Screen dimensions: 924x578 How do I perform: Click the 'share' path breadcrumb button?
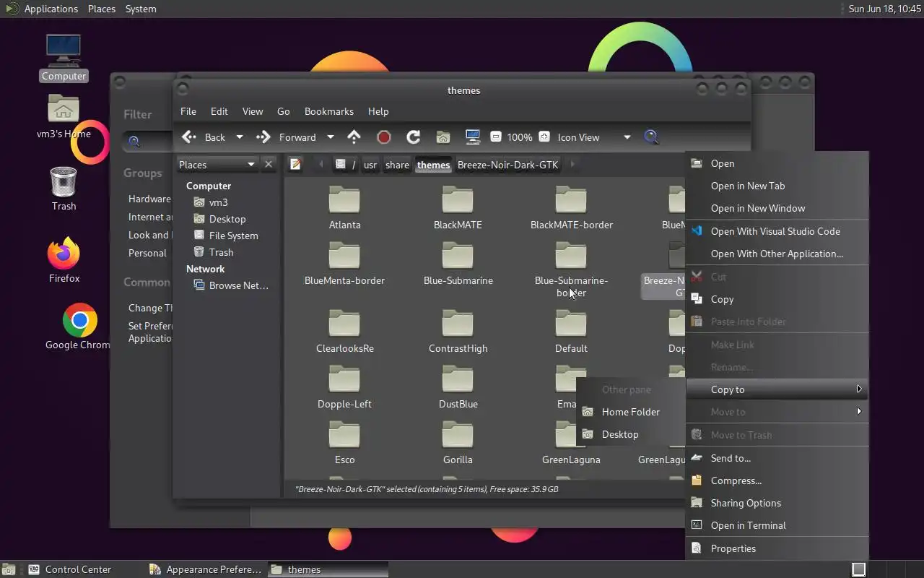(397, 165)
